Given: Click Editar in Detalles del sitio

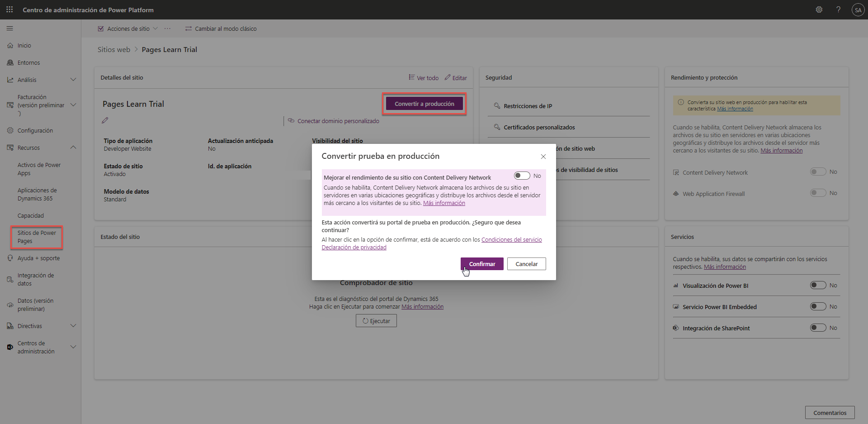Looking at the screenshot, I should (456, 78).
